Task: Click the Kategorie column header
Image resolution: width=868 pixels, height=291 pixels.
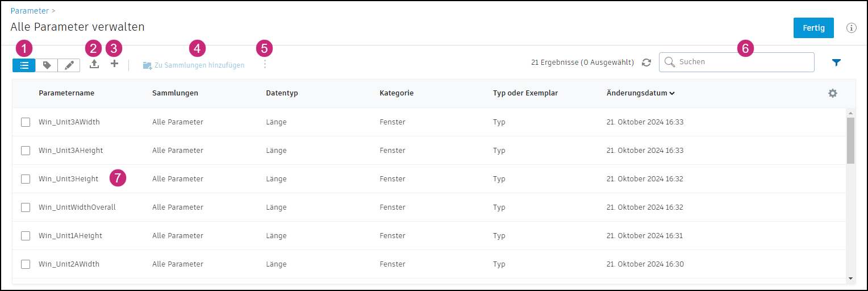Action: click(397, 93)
